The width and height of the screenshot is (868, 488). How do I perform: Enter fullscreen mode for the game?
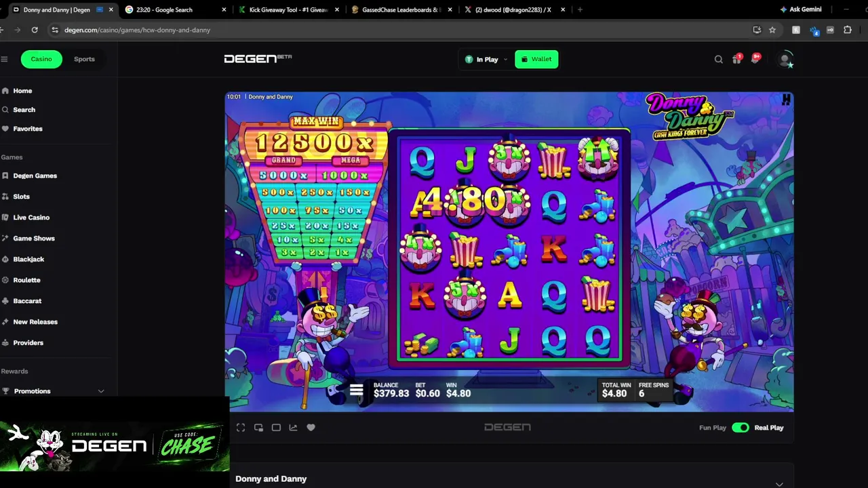[x=241, y=428]
